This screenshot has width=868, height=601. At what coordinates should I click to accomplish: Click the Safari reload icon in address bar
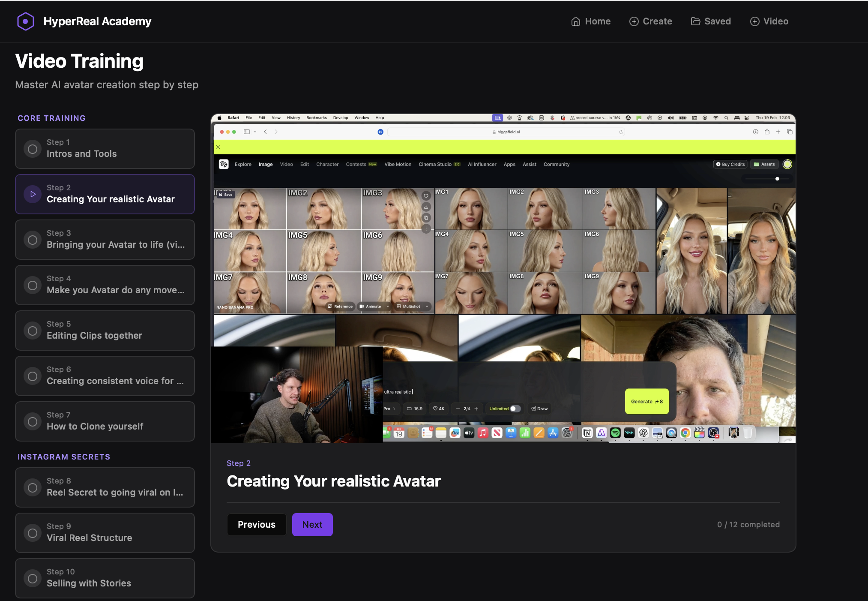[x=621, y=132]
